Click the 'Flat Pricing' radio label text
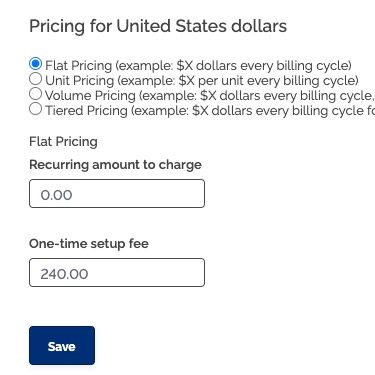The image size is (375, 375). coord(79,66)
